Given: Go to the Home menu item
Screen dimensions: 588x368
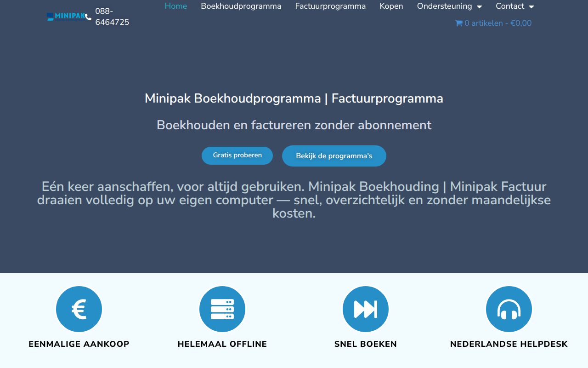Looking at the screenshot, I should click(x=176, y=6).
